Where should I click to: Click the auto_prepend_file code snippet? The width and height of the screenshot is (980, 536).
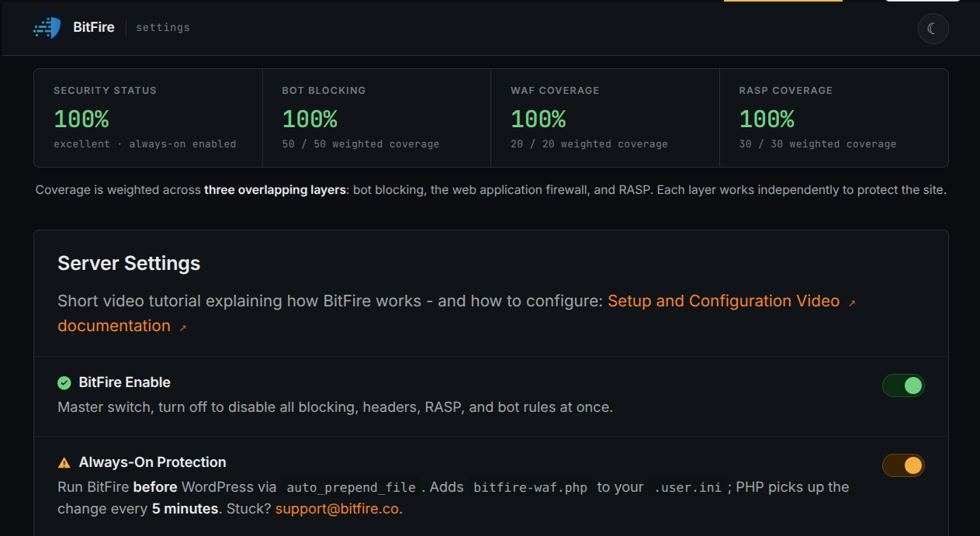click(x=351, y=488)
